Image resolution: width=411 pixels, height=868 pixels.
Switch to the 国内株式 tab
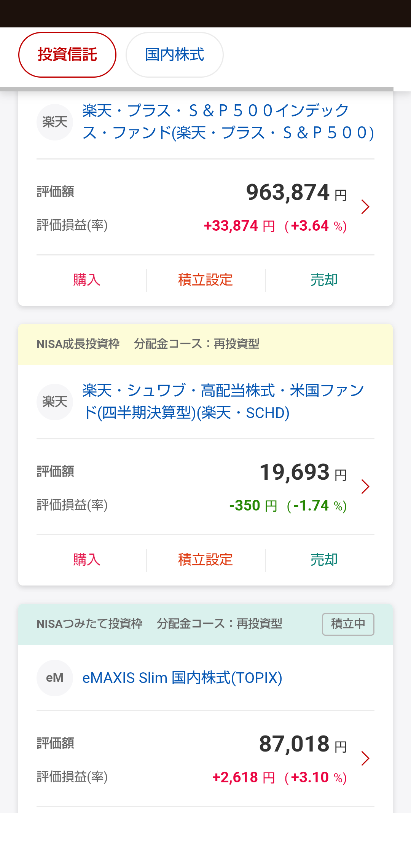(175, 55)
